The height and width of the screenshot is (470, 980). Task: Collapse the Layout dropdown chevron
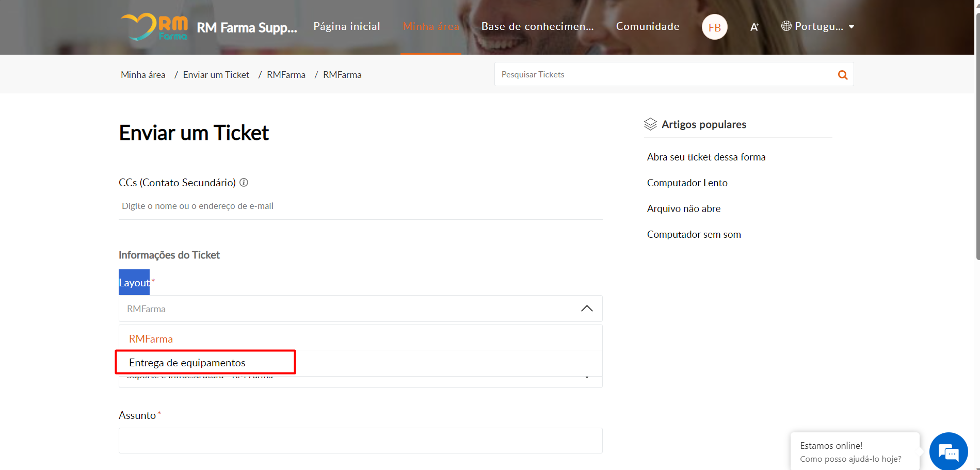pyautogui.click(x=587, y=309)
